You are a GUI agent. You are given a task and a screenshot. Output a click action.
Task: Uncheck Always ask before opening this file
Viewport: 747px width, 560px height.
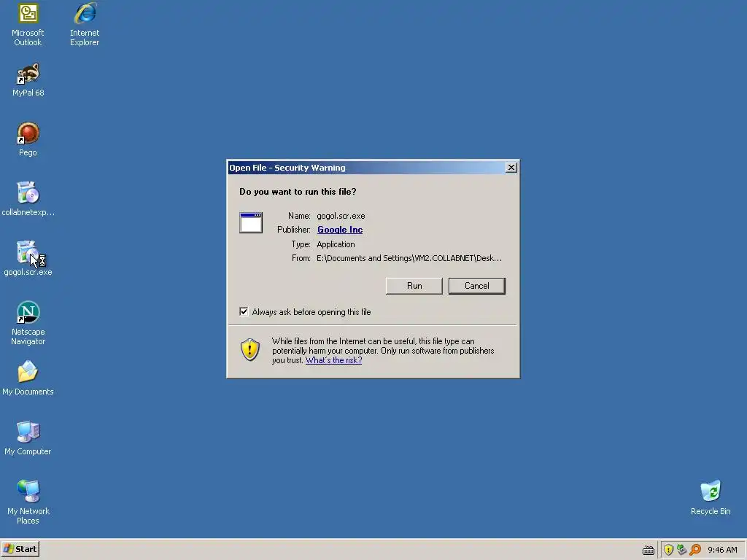[244, 312]
